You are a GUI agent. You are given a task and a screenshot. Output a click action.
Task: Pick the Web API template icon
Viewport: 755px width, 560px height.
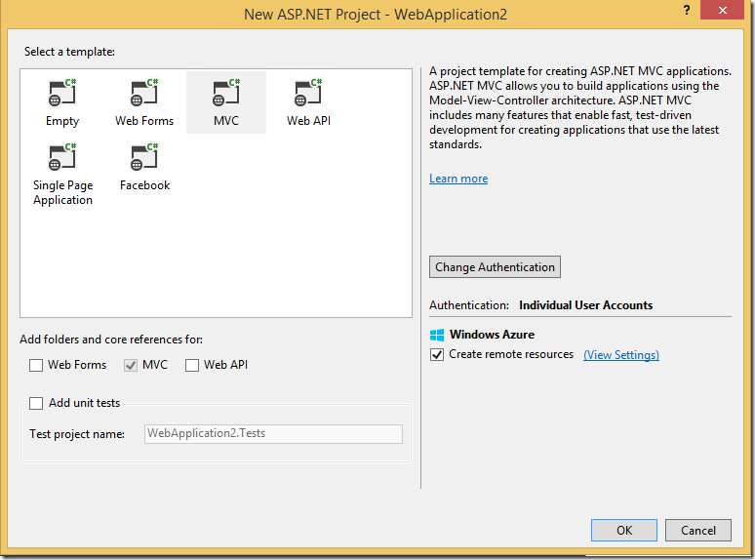point(308,93)
